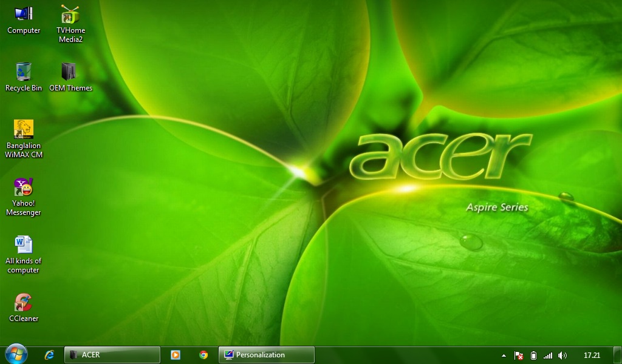Adjust the speaker volume from system tray
The height and width of the screenshot is (364, 622).
[562, 356]
